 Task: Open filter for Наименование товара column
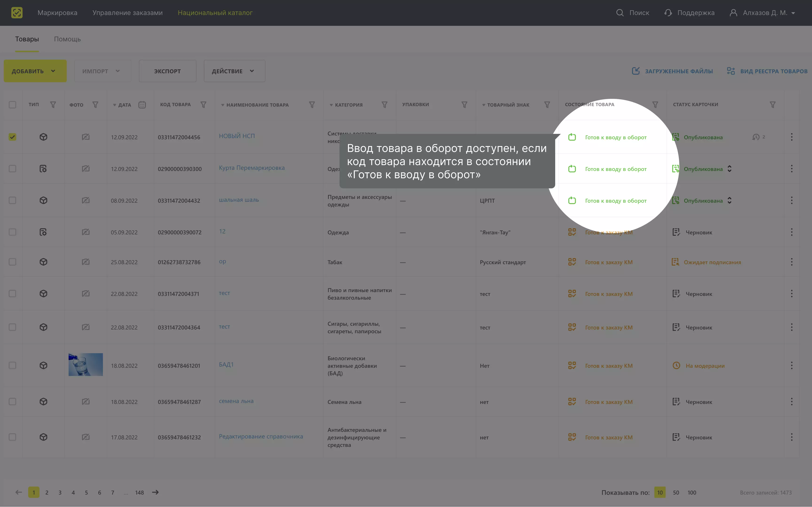coord(312,105)
